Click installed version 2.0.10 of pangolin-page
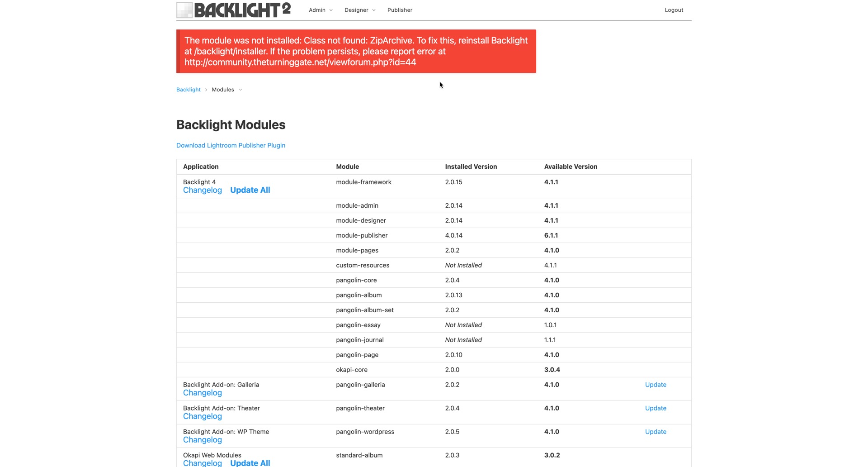The height and width of the screenshot is (467, 868). [x=453, y=355]
